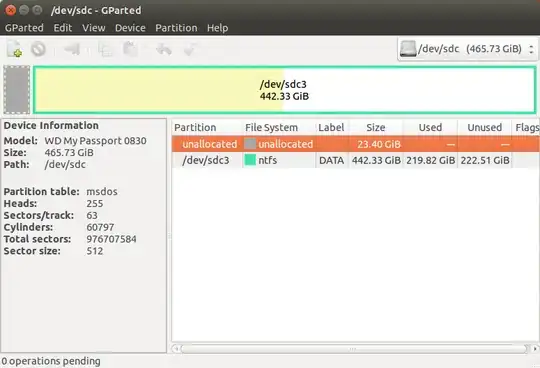540x368 pixels.
Task: Open the GParted menu
Action: (x=24, y=28)
